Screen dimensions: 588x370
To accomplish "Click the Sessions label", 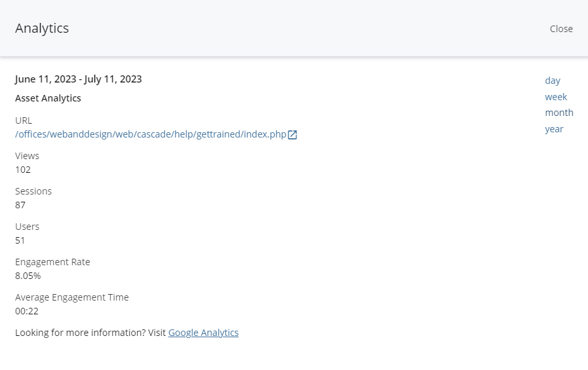I will [x=33, y=191].
